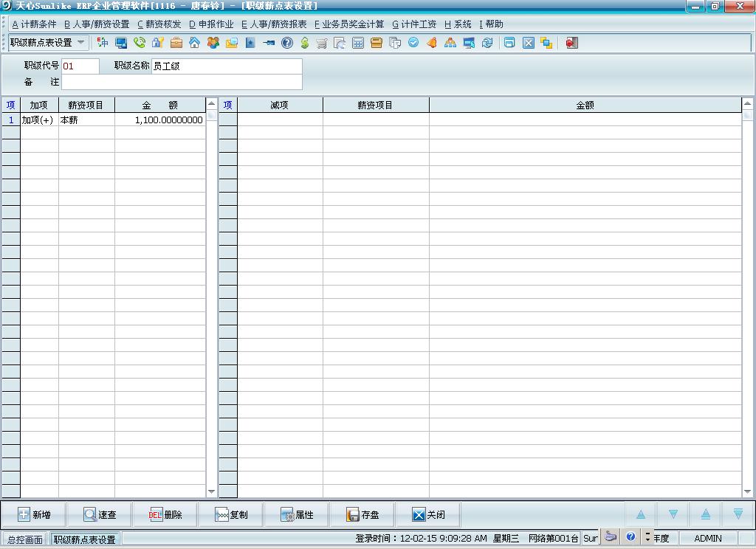
Task: Open the E 人事/薪资报表 menu
Action: tap(274, 24)
